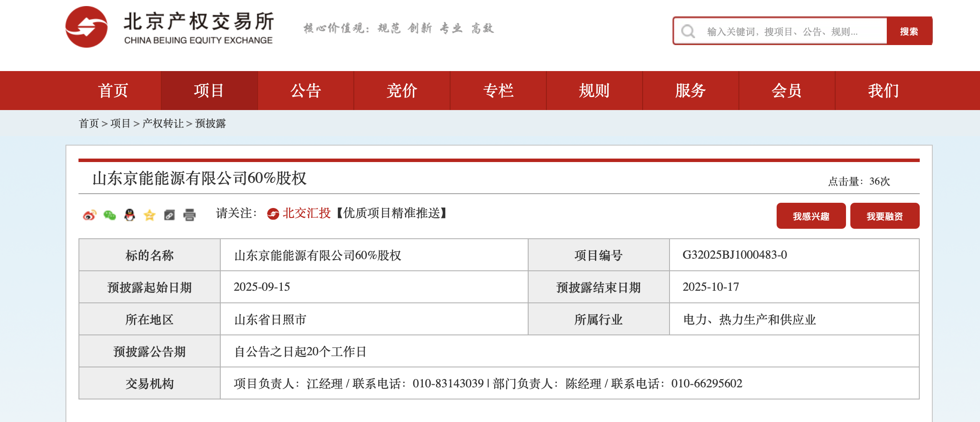Screen dimensions: 980x422
Task: Click the printer icon
Action: pos(189,214)
